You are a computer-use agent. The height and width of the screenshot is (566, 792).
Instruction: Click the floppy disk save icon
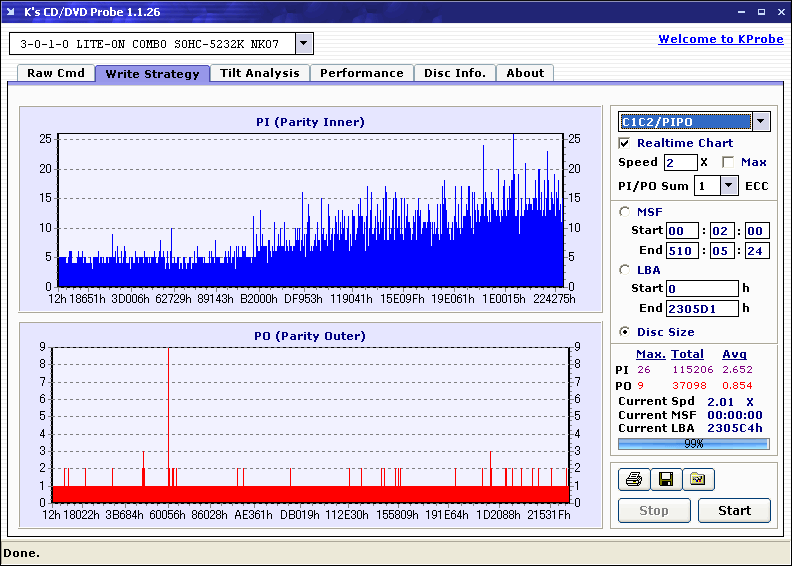(664, 480)
